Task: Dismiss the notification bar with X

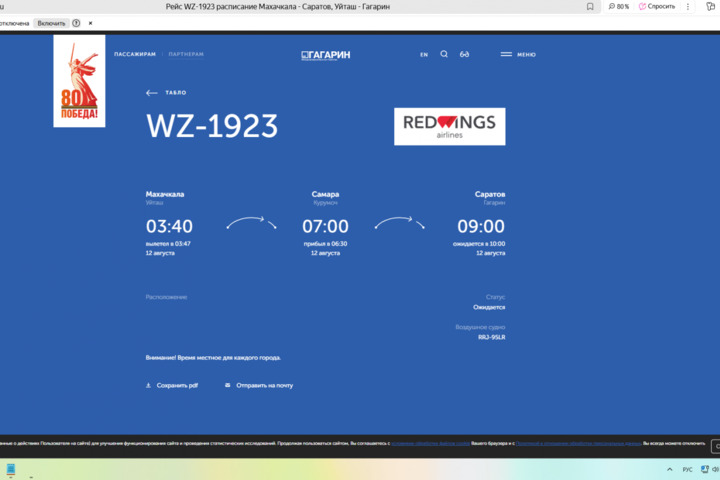Action: 90,23
